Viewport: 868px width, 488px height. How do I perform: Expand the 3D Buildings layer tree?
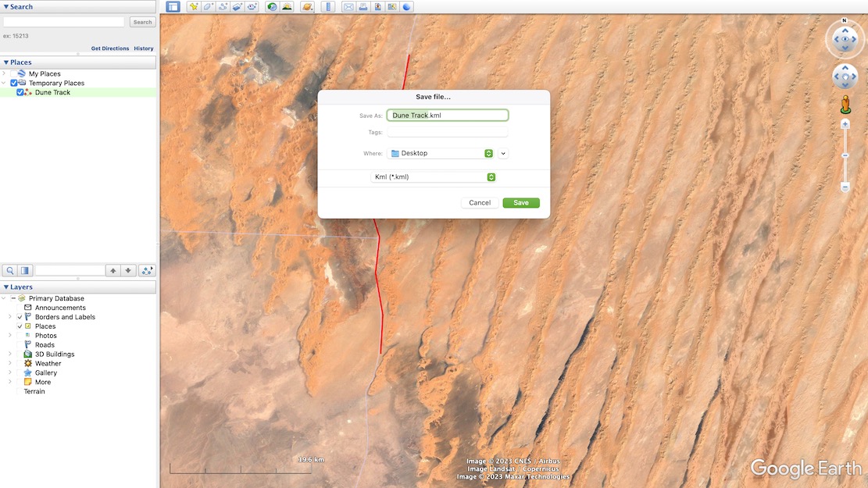click(10, 354)
